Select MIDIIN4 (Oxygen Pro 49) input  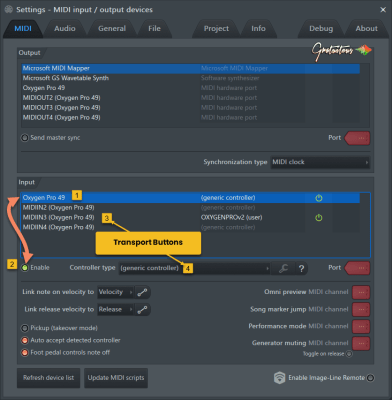(x=191, y=227)
